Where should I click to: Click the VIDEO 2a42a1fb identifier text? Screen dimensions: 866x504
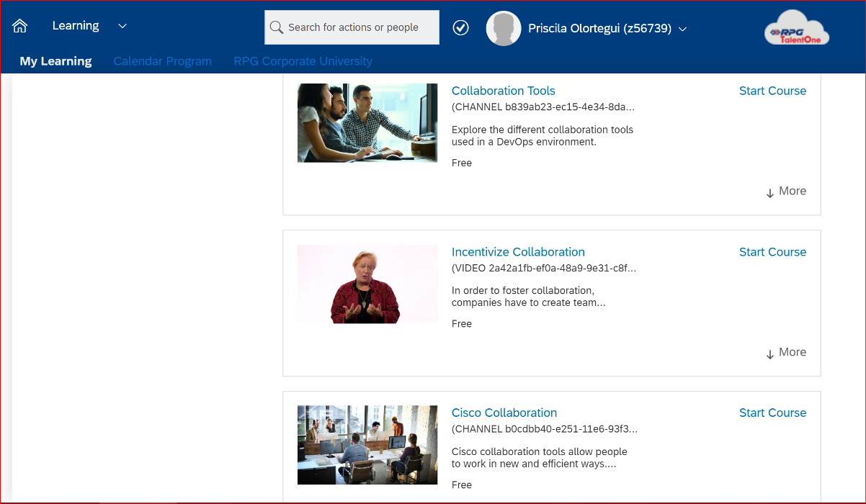click(x=544, y=269)
